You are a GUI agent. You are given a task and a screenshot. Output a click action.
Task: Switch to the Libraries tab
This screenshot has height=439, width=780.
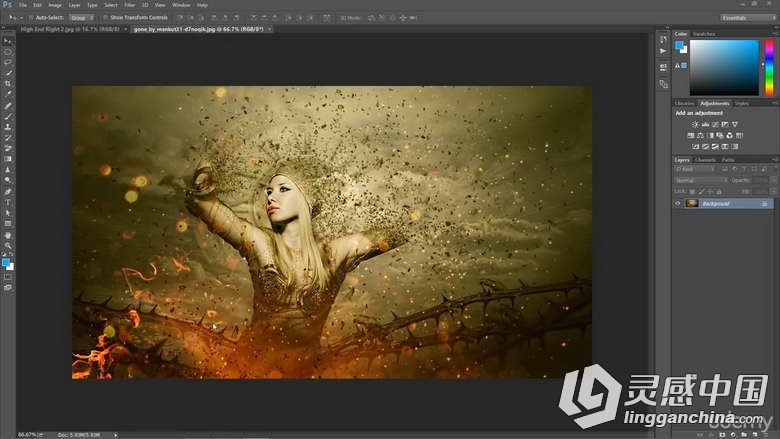click(x=684, y=103)
